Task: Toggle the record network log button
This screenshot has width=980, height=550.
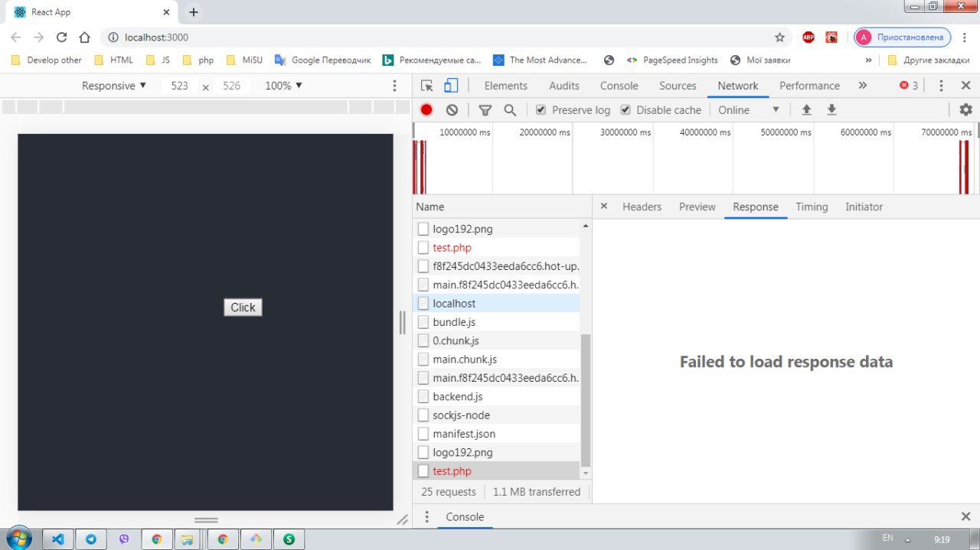Action: coord(426,110)
